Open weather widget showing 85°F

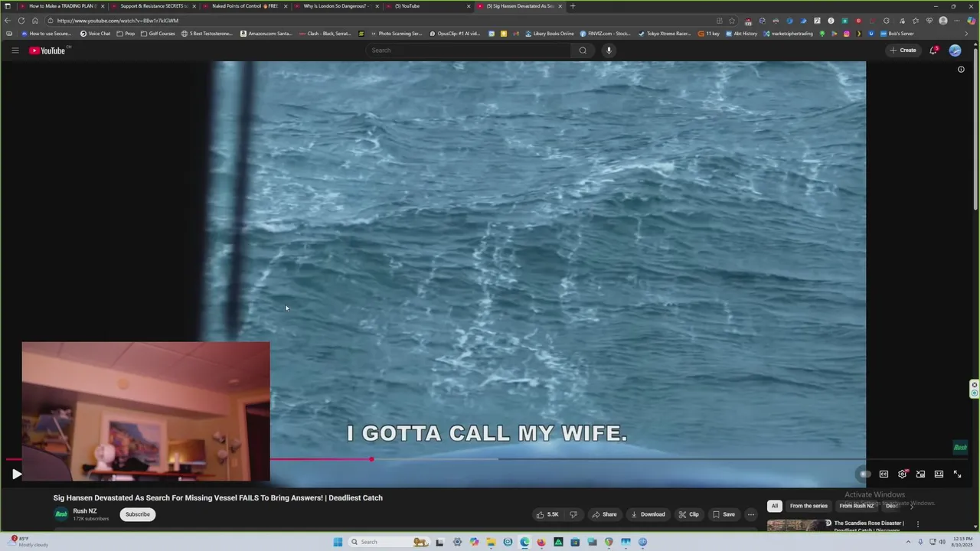[x=28, y=542]
